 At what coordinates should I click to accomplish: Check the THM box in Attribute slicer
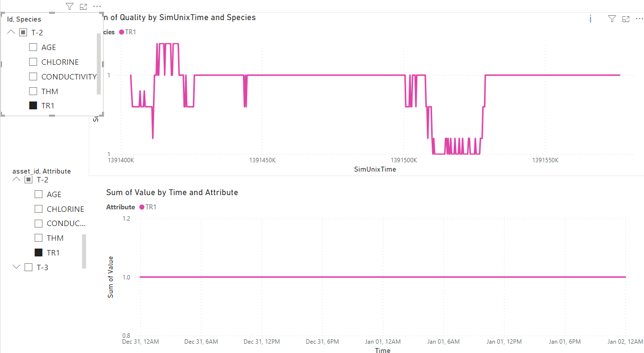click(38, 238)
